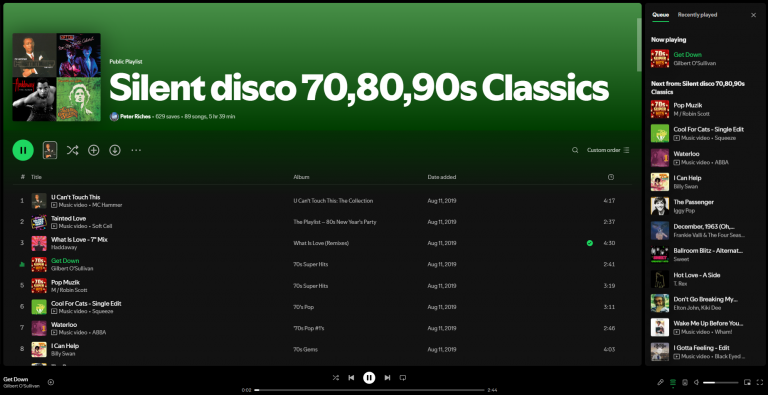Image resolution: width=768 pixels, height=395 pixels.
Task: Sort by the Title column header
Action: [x=37, y=177]
